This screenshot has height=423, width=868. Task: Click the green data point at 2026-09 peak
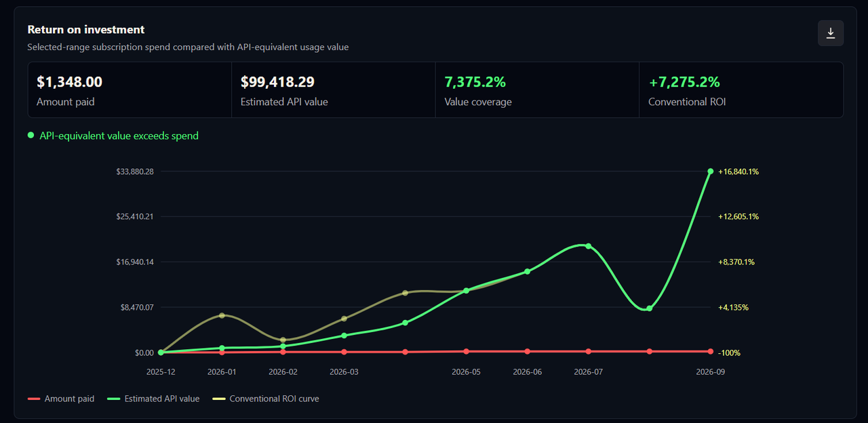[x=711, y=172]
